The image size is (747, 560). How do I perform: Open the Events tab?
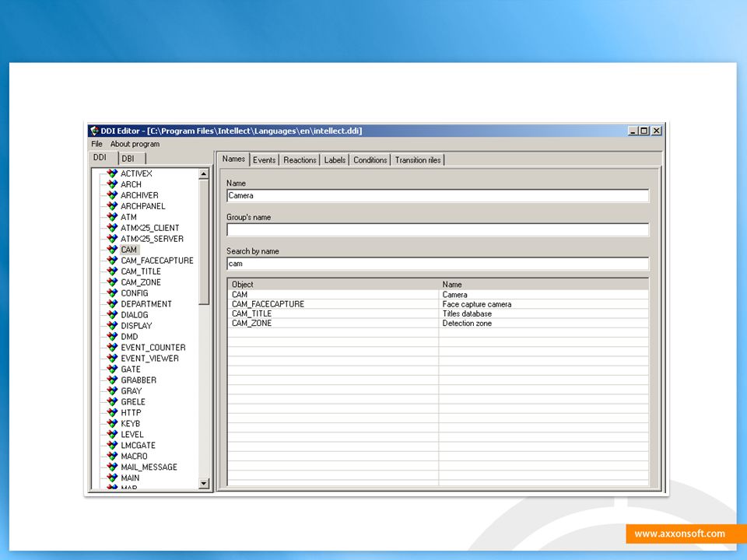(265, 160)
